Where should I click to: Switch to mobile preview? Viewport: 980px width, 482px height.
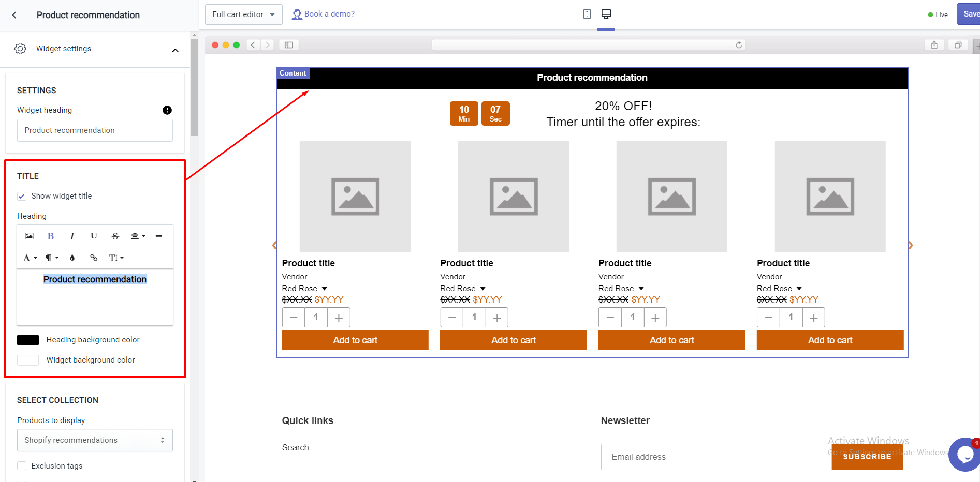pos(587,14)
